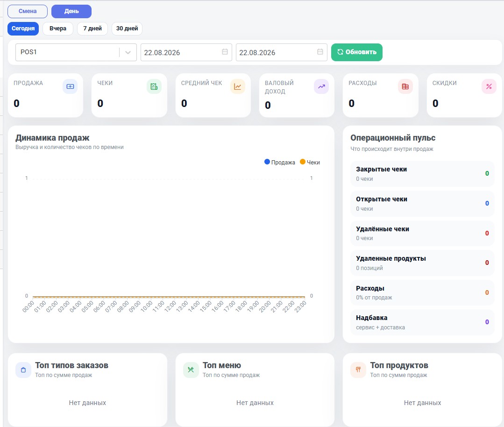This screenshot has height=427, width=504.
Task: Open the Удалённые чеки row
Action: click(x=422, y=234)
